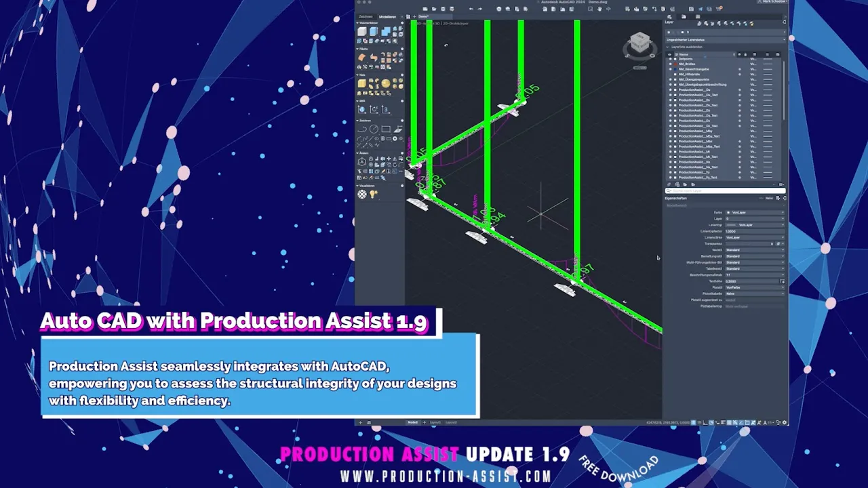Click the new layer icon below the layer list
This screenshot has width=868, height=488.
[x=669, y=184]
